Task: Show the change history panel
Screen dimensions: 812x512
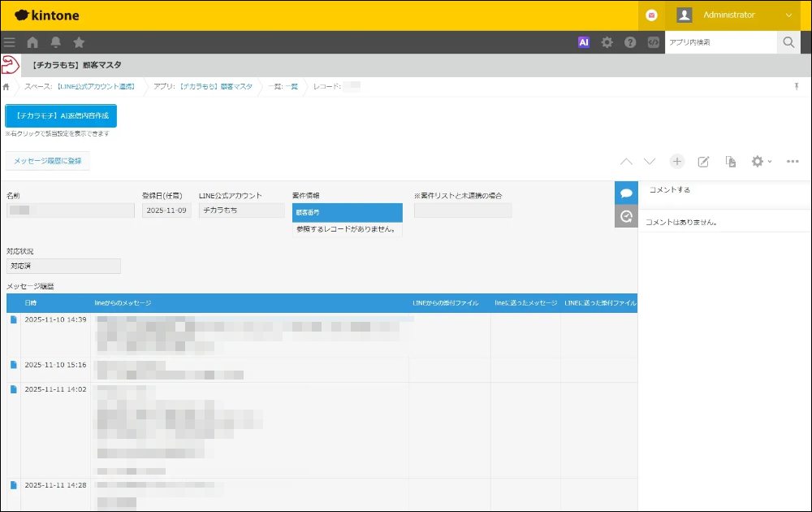Action: 626,216
